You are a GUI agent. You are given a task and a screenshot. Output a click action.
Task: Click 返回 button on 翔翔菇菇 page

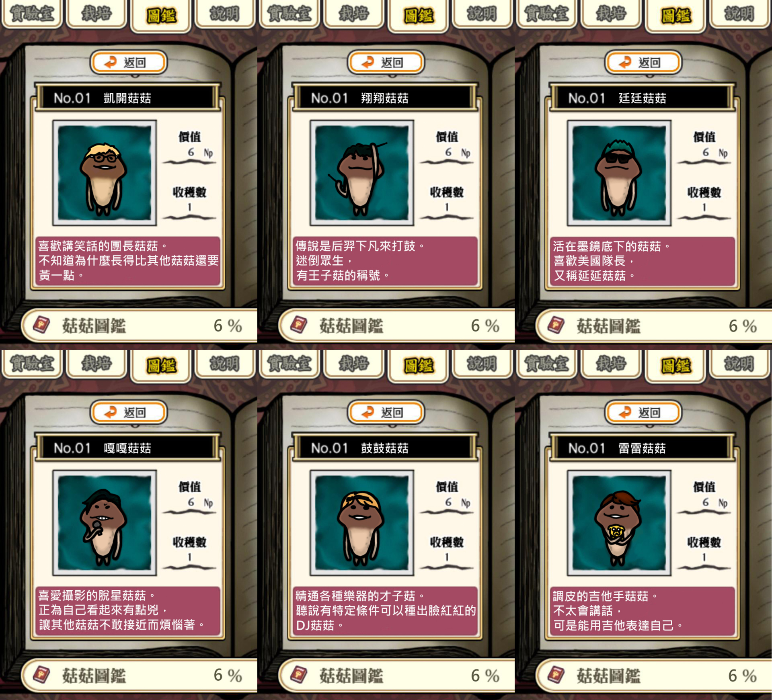[x=386, y=62]
